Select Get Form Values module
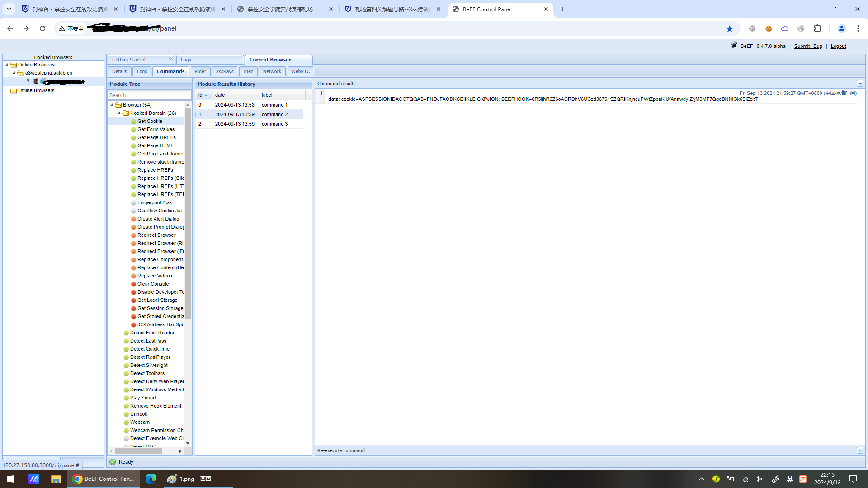The image size is (868, 488). [x=156, y=129]
